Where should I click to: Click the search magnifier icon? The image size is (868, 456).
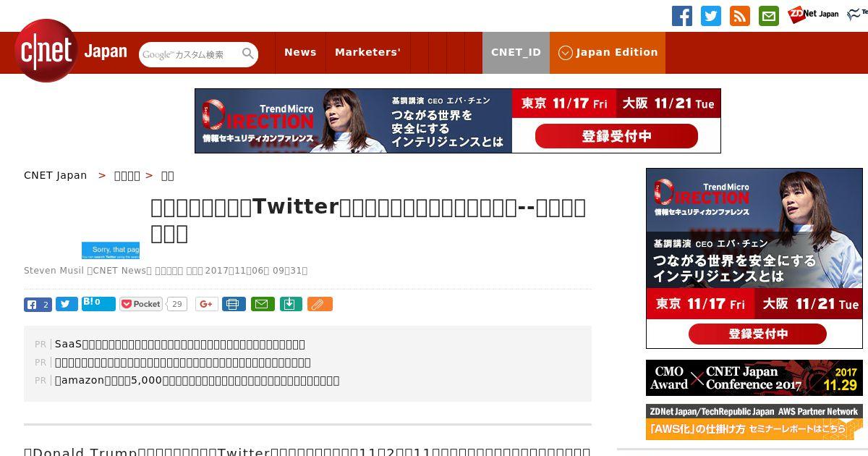[x=248, y=54]
